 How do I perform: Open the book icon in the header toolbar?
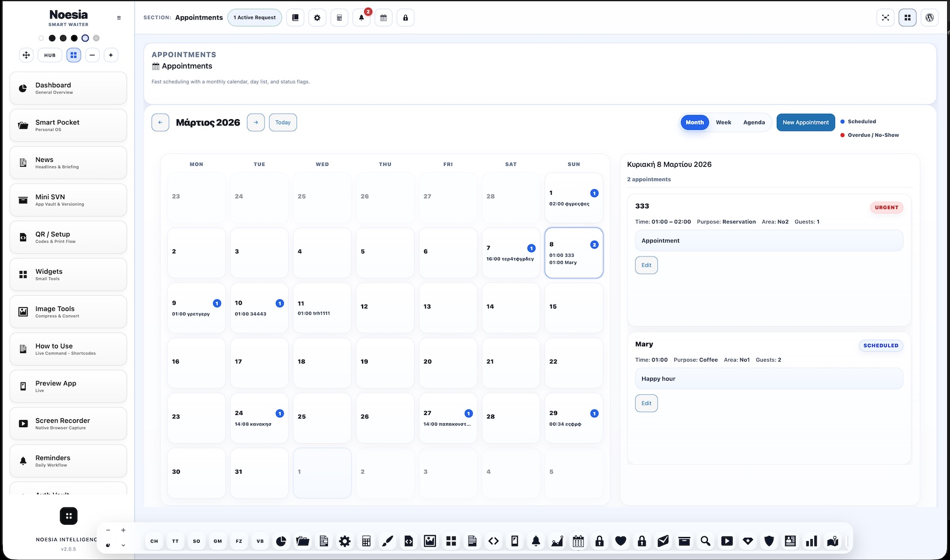(295, 17)
